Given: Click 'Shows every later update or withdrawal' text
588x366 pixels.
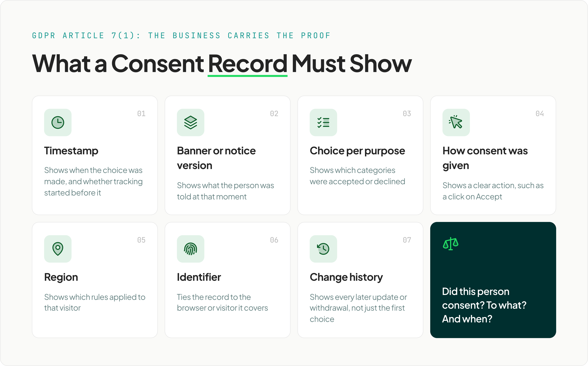Looking at the screenshot, I should [x=358, y=308].
